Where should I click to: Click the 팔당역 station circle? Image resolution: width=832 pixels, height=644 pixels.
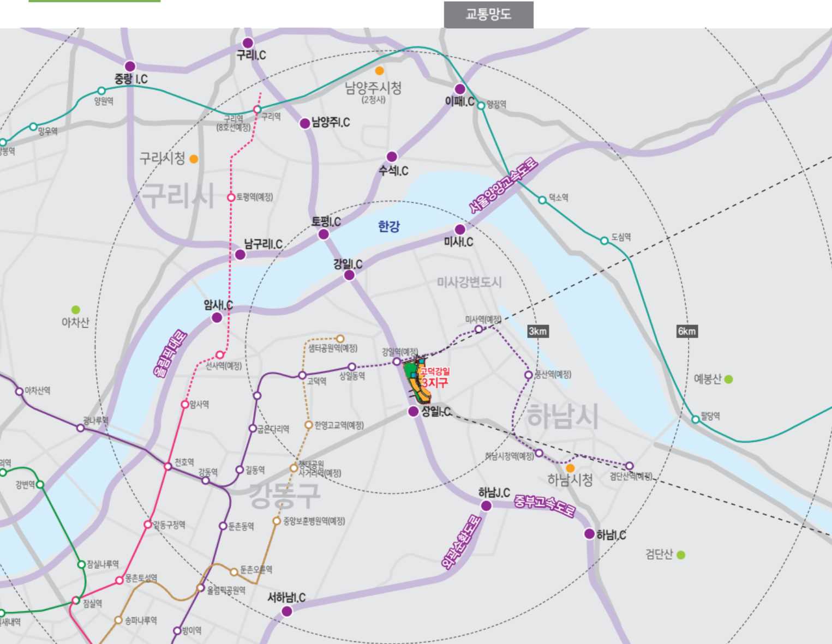[696, 419]
